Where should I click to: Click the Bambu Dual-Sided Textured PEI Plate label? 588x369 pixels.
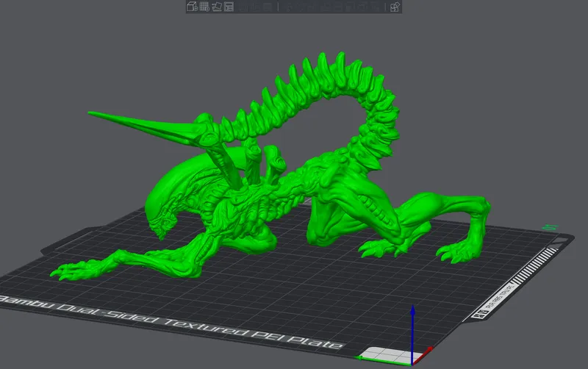[171, 322]
